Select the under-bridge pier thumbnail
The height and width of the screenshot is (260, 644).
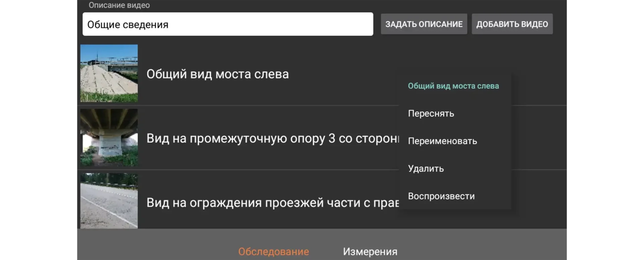(x=109, y=137)
